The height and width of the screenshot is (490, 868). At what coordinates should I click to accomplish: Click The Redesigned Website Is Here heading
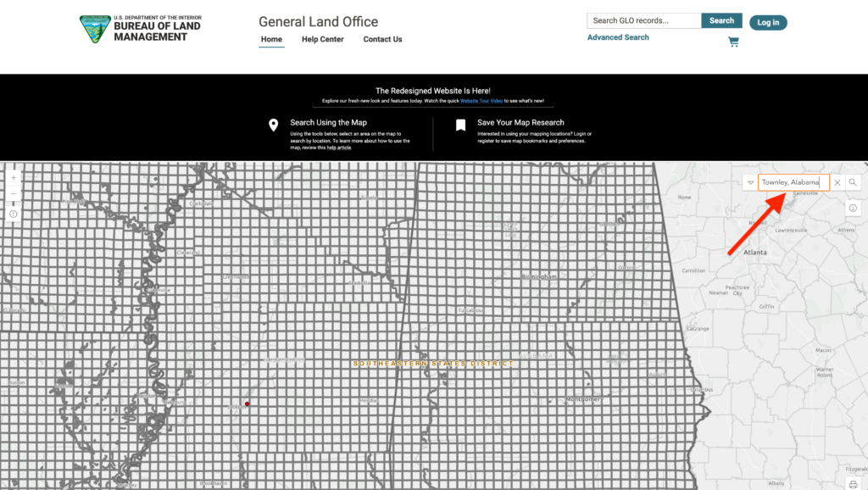[433, 91]
